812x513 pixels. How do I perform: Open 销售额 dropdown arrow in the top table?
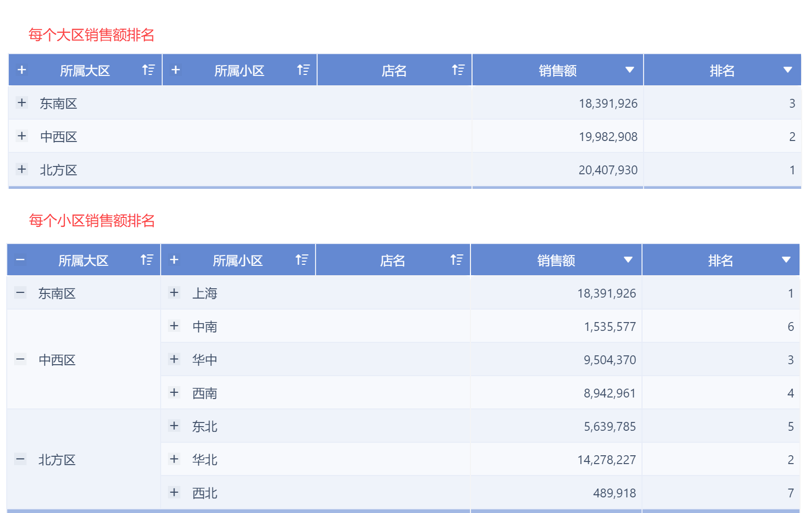point(630,70)
